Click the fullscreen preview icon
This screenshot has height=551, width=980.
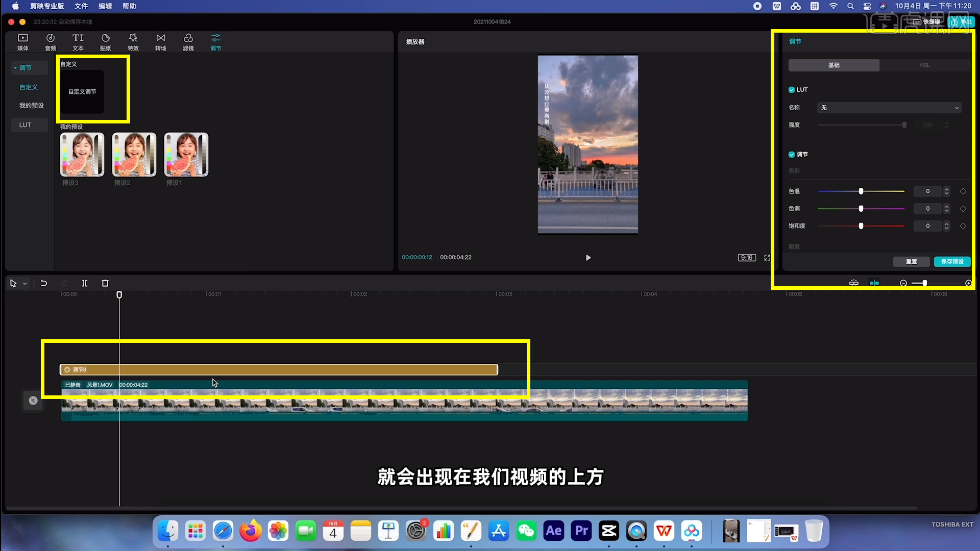[x=767, y=258]
